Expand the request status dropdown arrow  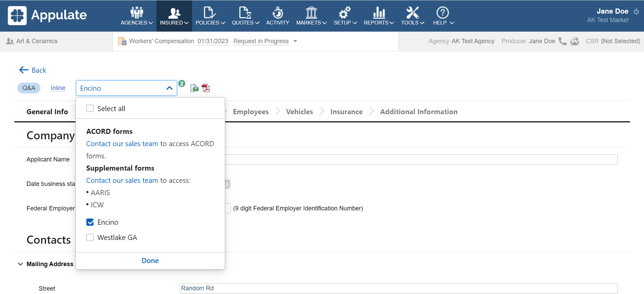295,41
